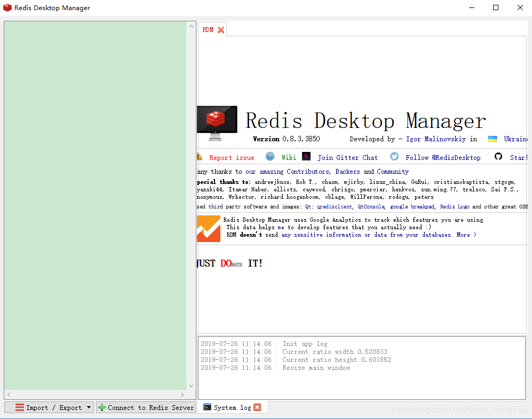Click the green plus connect icon
Screen dimensions: 532x419
102,407
